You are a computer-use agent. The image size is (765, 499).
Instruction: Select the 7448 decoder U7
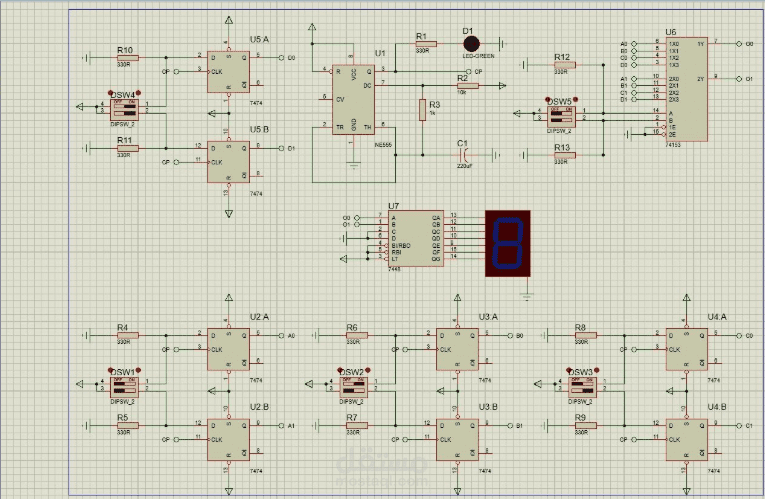coord(416,239)
